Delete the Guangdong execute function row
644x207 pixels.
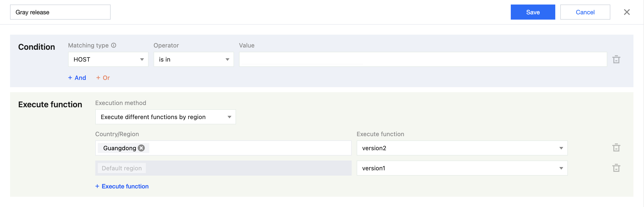pos(616,148)
